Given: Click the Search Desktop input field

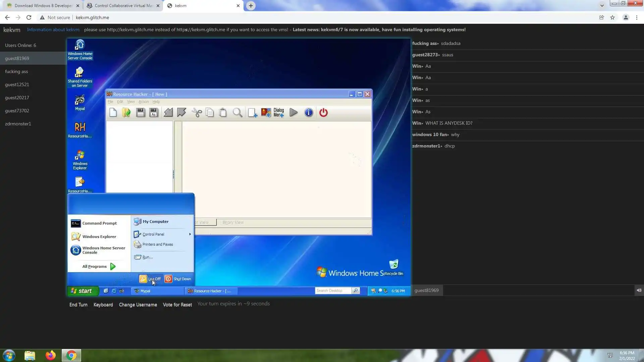Looking at the screenshot, I should click(333, 291).
